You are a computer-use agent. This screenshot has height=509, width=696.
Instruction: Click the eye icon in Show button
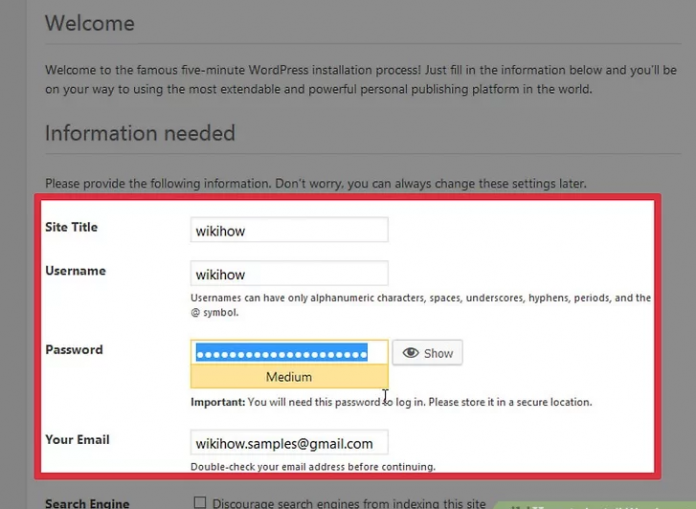tap(410, 353)
